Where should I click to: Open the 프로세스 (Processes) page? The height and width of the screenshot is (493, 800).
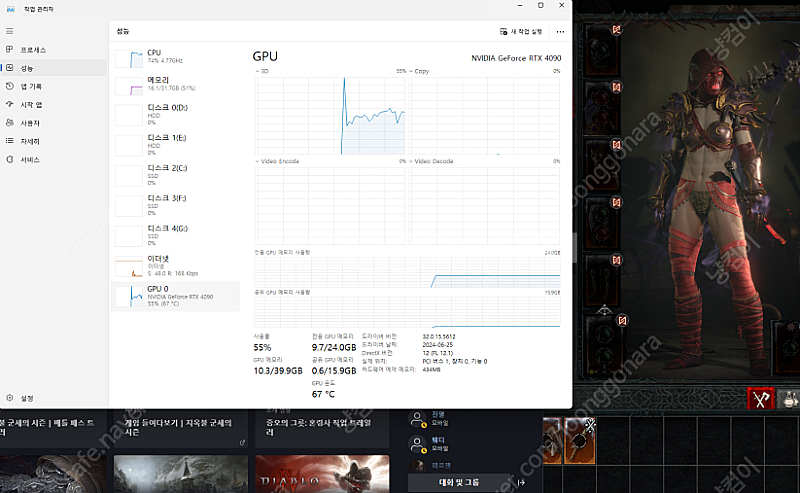(x=54, y=50)
